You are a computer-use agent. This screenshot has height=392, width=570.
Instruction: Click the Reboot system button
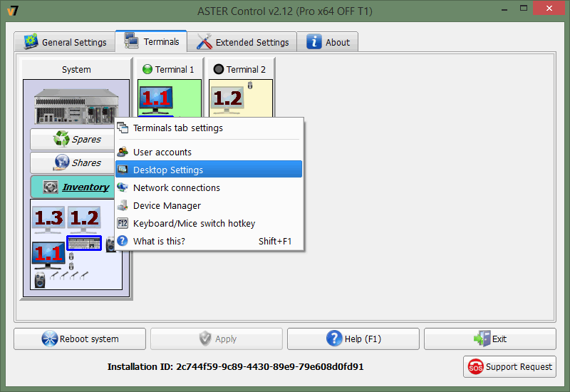(x=80, y=339)
